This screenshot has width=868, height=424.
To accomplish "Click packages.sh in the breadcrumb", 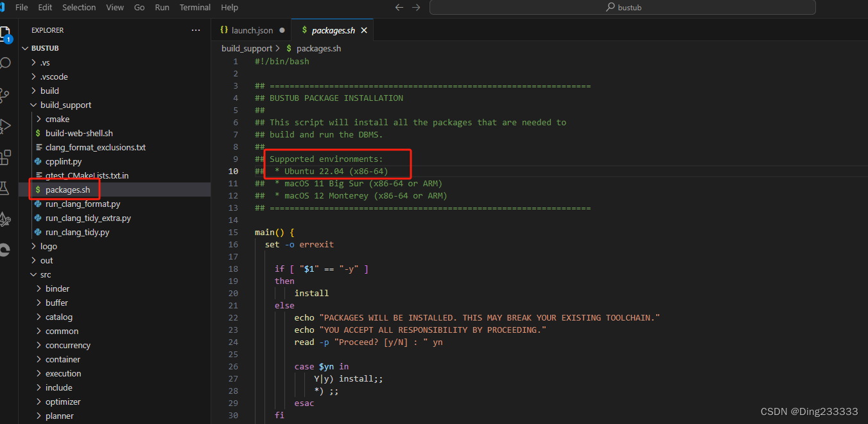I will (318, 48).
